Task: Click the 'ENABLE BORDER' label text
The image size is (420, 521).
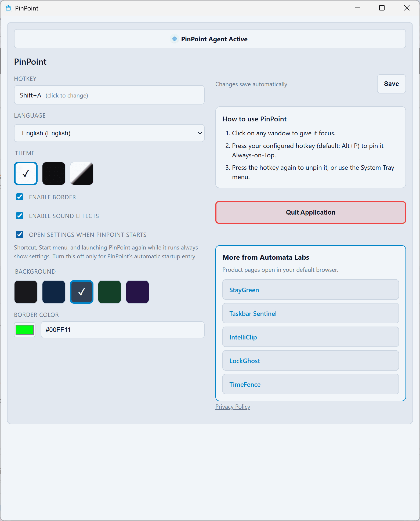Action: pos(53,197)
